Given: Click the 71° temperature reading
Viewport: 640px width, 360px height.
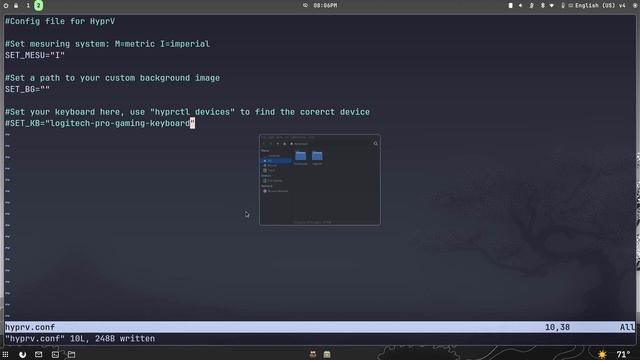Looking at the screenshot, I should (623, 354).
